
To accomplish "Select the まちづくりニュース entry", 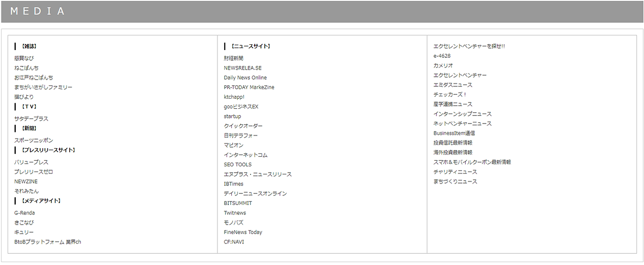I will 455,182.
